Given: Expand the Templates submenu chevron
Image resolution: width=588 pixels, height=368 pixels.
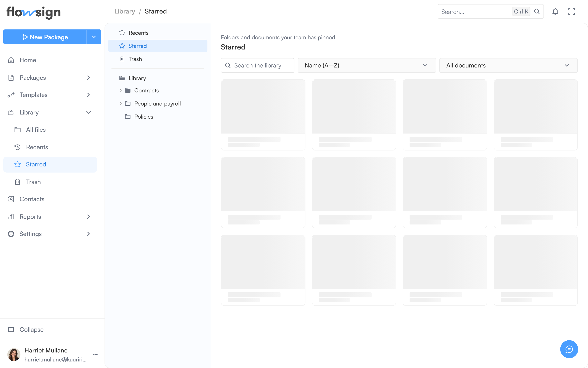Looking at the screenshot, I should tap(88, 95).
